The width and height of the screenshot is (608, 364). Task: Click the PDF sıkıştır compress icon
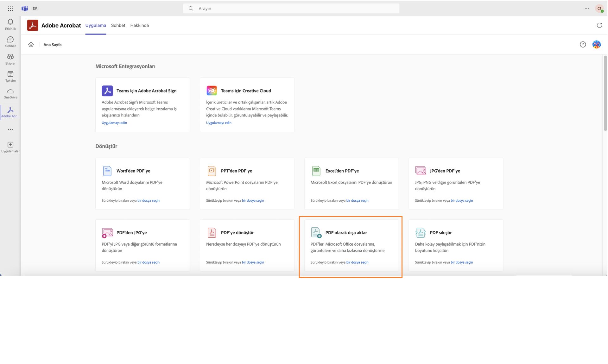[421, 233]
